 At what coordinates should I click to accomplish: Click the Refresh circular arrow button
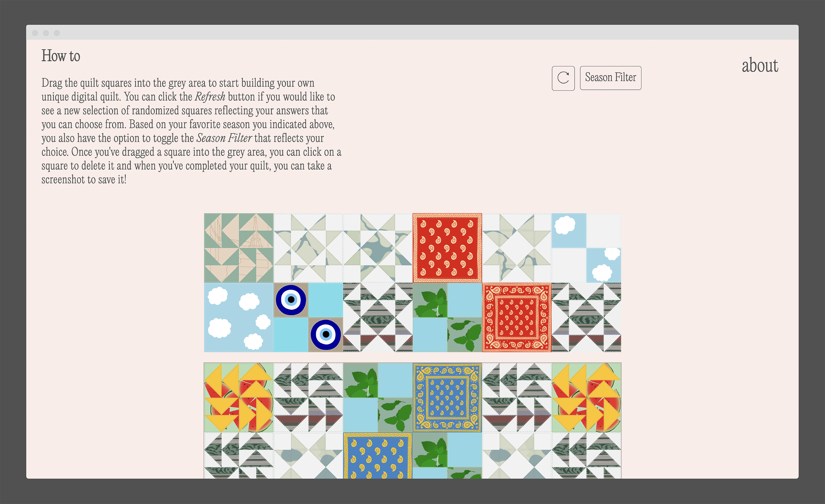click(563, 78)
